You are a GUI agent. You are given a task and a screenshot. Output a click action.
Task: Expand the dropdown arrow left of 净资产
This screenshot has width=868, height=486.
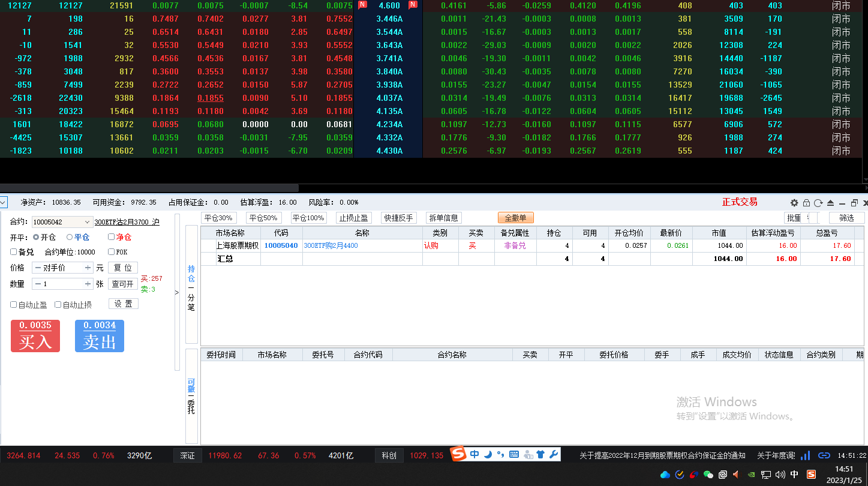pyautogui.click(x=4, y=202)
